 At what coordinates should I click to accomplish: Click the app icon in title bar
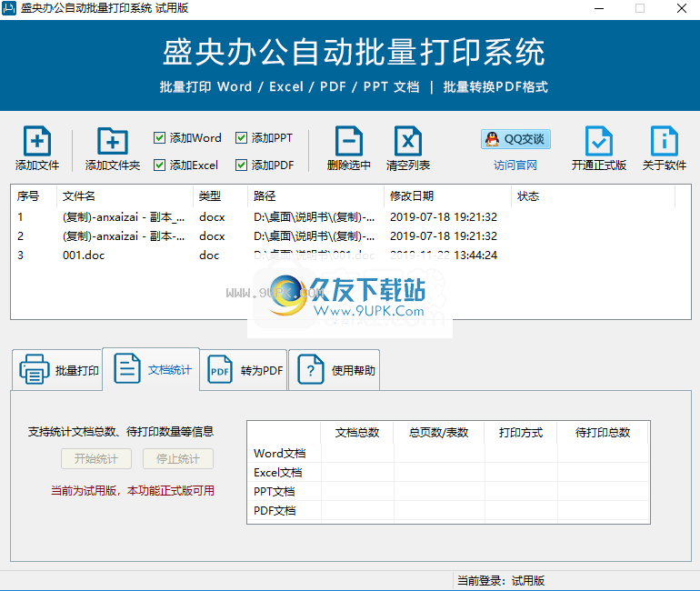coord(9,8)
